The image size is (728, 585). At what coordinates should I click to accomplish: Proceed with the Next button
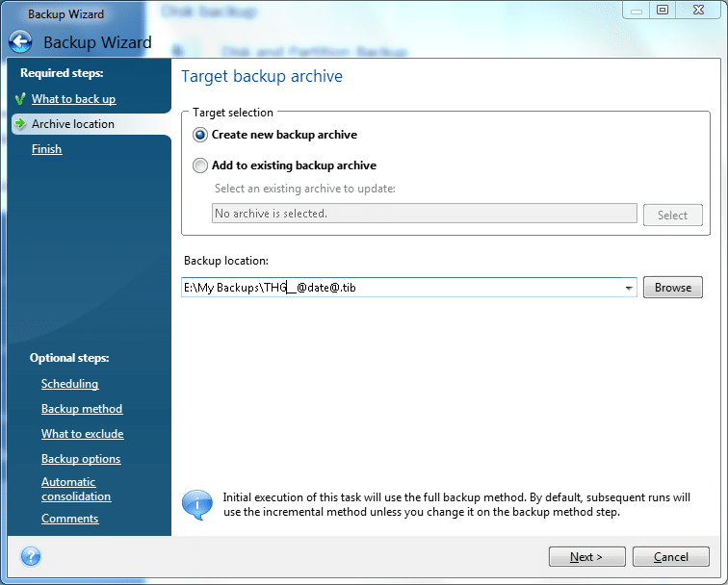(x=586, y=557)
